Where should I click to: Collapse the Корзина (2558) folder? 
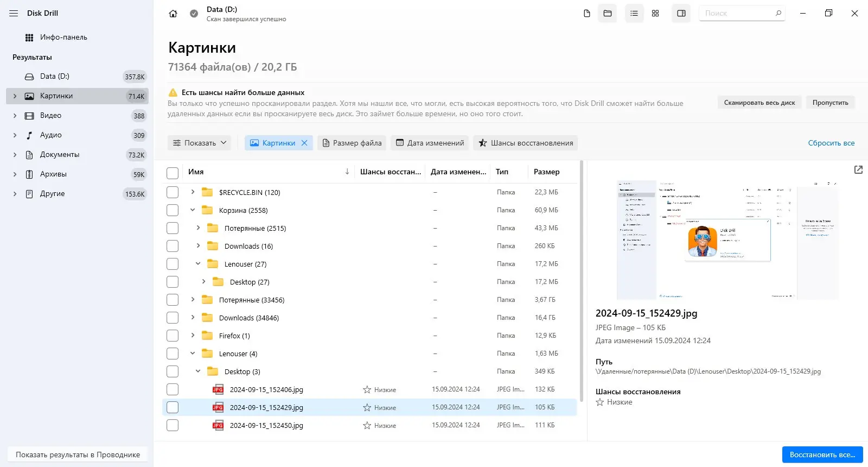click(193, 210)
